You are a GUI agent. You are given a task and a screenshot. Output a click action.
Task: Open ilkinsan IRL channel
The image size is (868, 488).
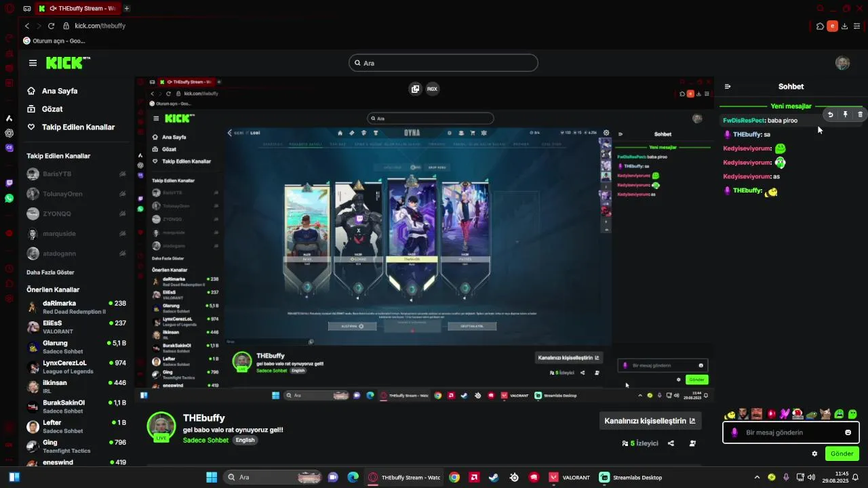[76, 386]
